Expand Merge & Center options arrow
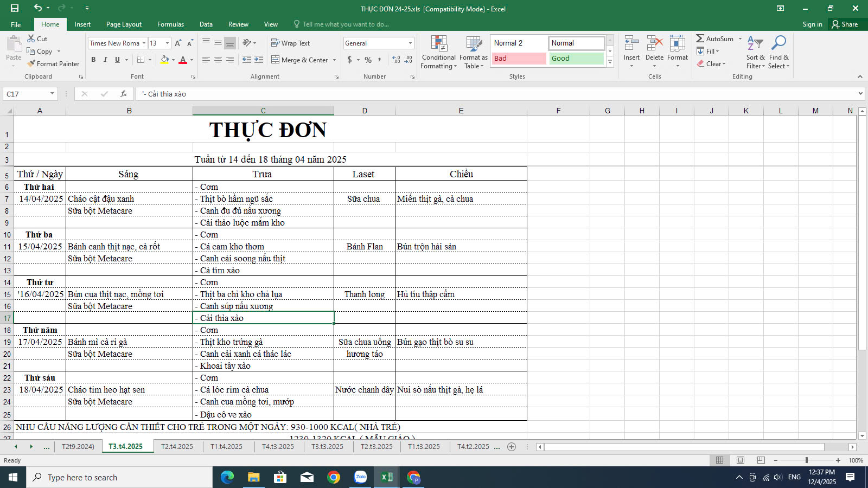Viewport: 868px width, 488px height. (334, 60)
